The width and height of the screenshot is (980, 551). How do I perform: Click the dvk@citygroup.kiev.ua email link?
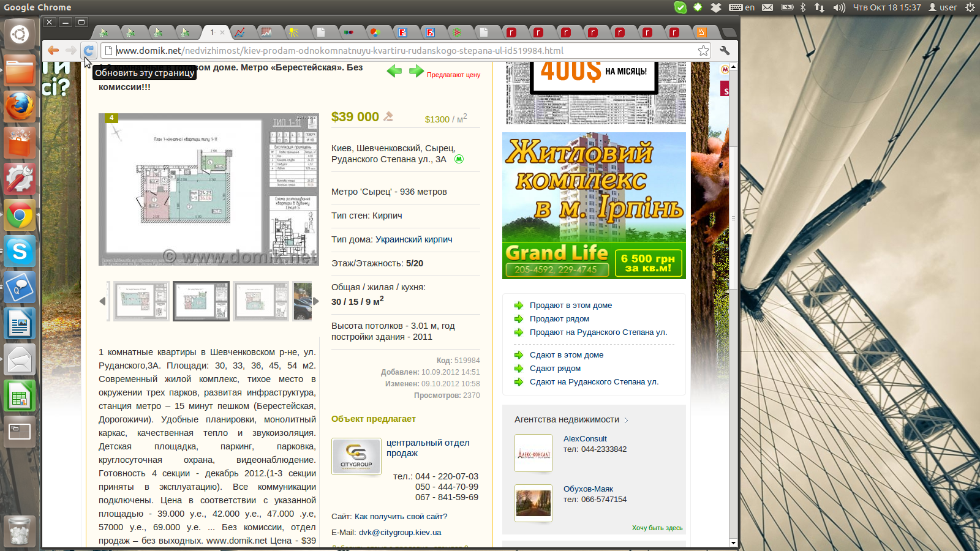(400, 533)
